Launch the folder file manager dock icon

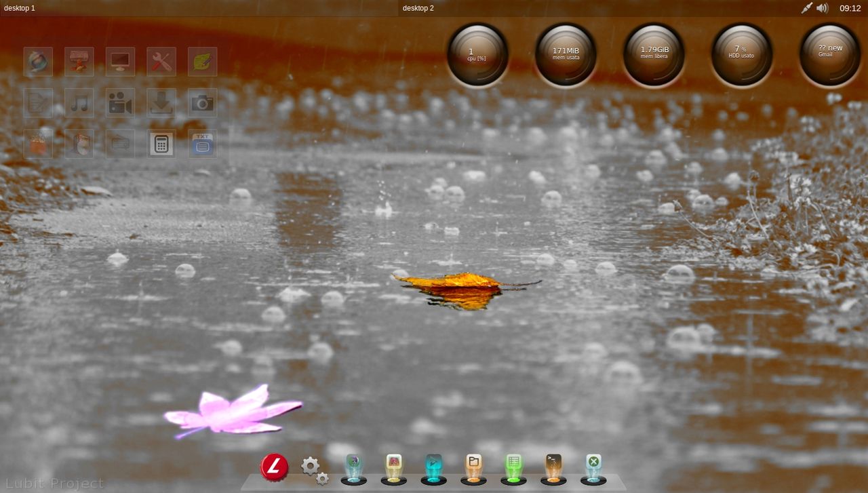(x=473, y=469)
